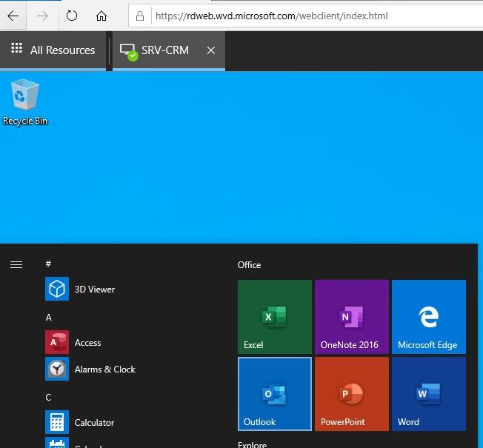Viewport: 483px width, 448px height.
Task: Launch the OneNote 2016 tile
Action: click(x=352, y=317)
